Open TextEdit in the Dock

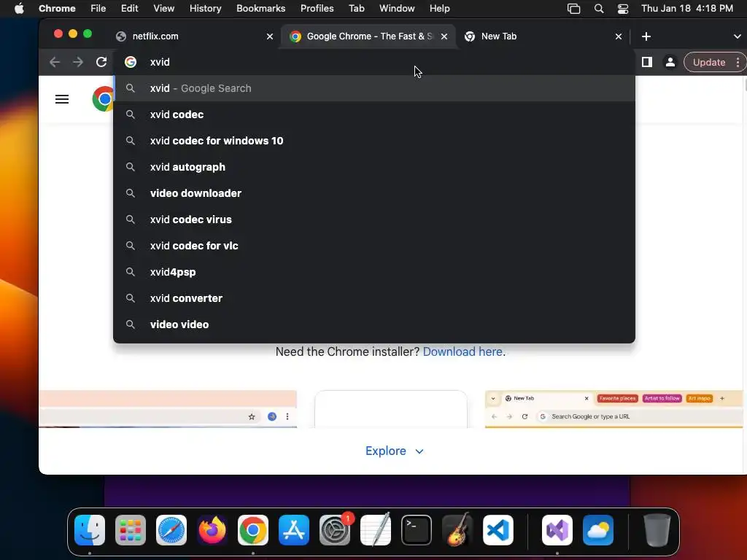376,530
